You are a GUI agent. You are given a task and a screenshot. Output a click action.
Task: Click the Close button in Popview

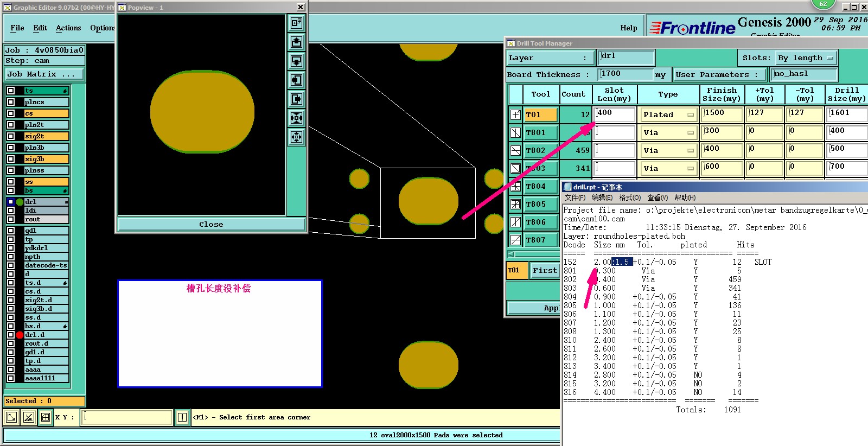pos(211,224)
